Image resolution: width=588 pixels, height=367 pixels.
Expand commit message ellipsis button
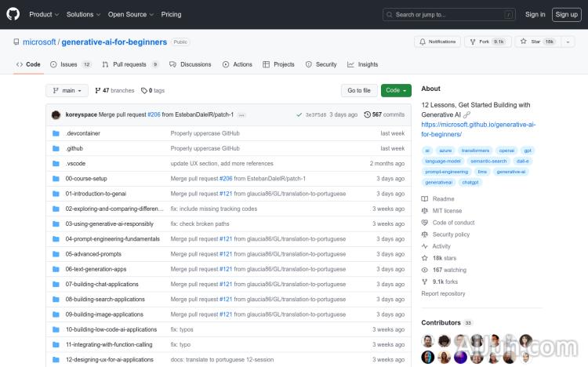241,114
